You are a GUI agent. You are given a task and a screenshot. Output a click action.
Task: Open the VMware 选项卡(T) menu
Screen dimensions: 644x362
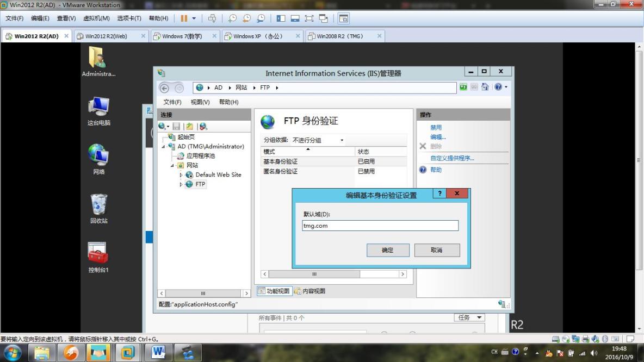[x=129, y=18]
